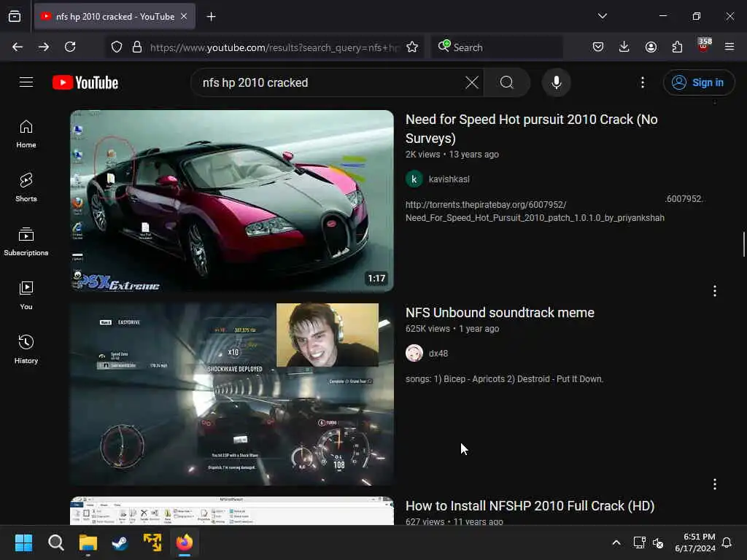Click the muted volume tray icon
Screen dimensions: 747x560
(659, 542)
